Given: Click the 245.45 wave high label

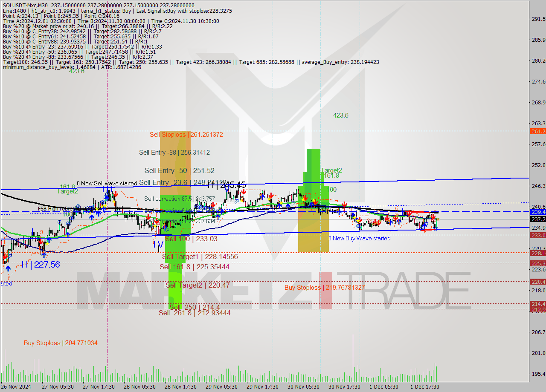Looking at the screenshot, I should tap(227, 185).
